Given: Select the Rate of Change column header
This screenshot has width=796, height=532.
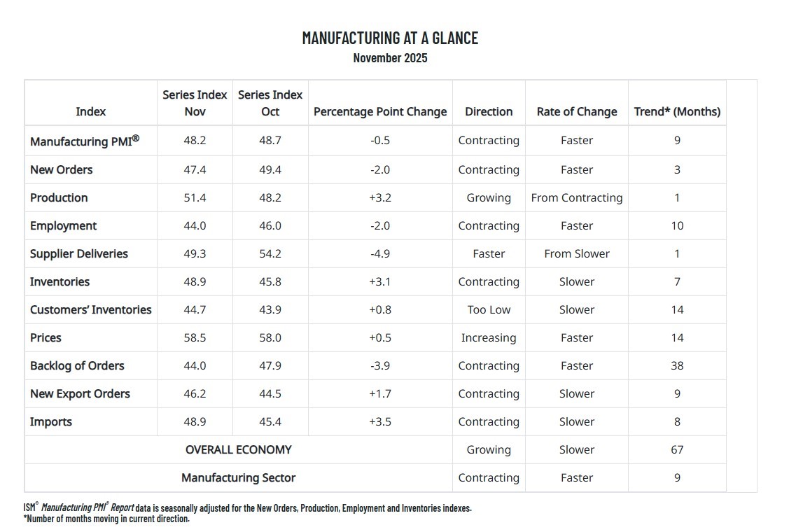Looking at the screenshot, I should tap(576, 111).
